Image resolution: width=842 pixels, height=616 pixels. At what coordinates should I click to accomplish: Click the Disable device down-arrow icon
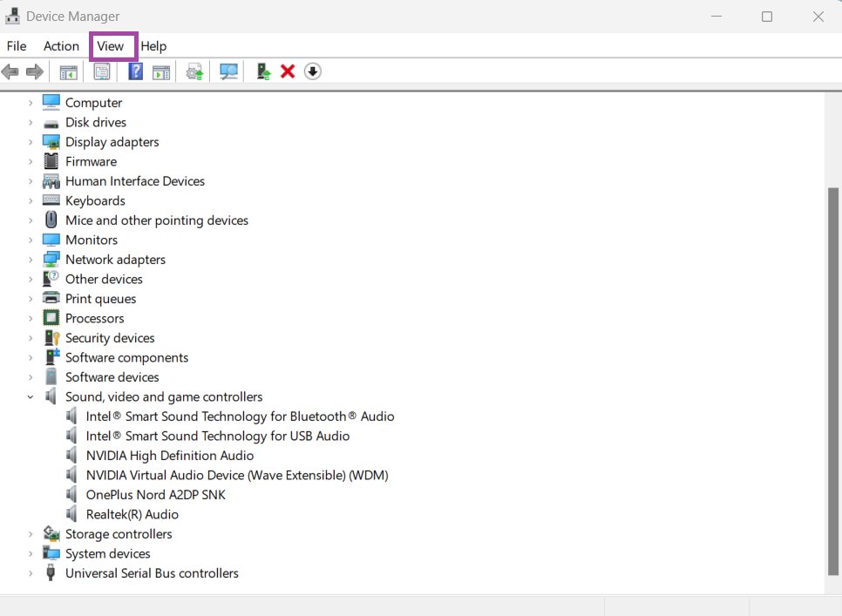point(313,71)
